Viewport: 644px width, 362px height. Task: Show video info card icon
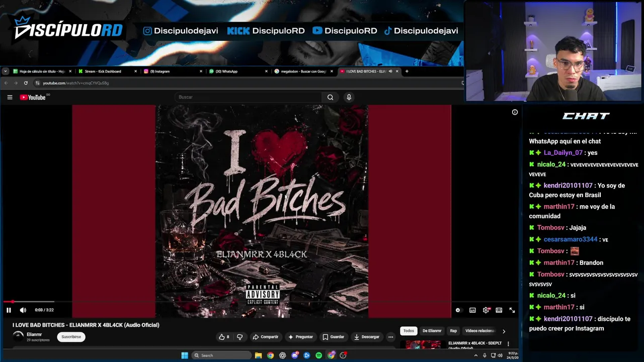pos(515,112)
